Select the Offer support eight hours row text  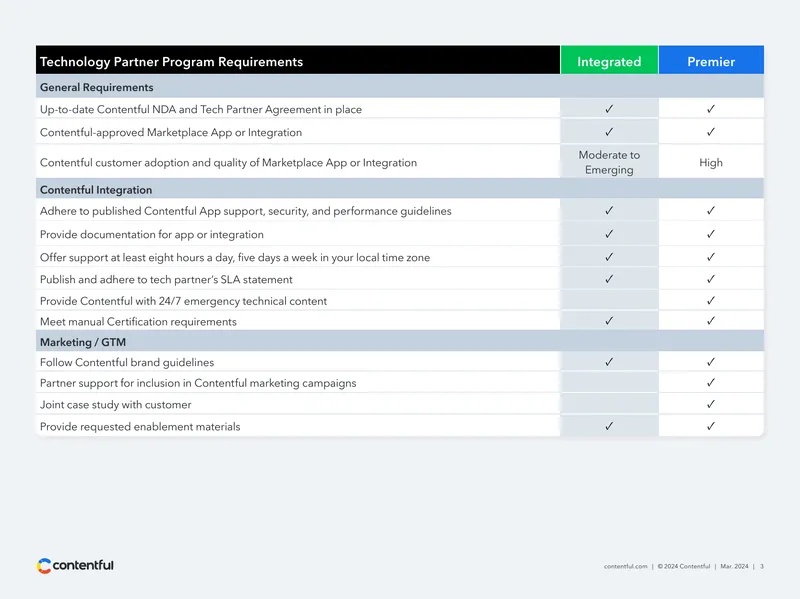click(x=235, y=257)
